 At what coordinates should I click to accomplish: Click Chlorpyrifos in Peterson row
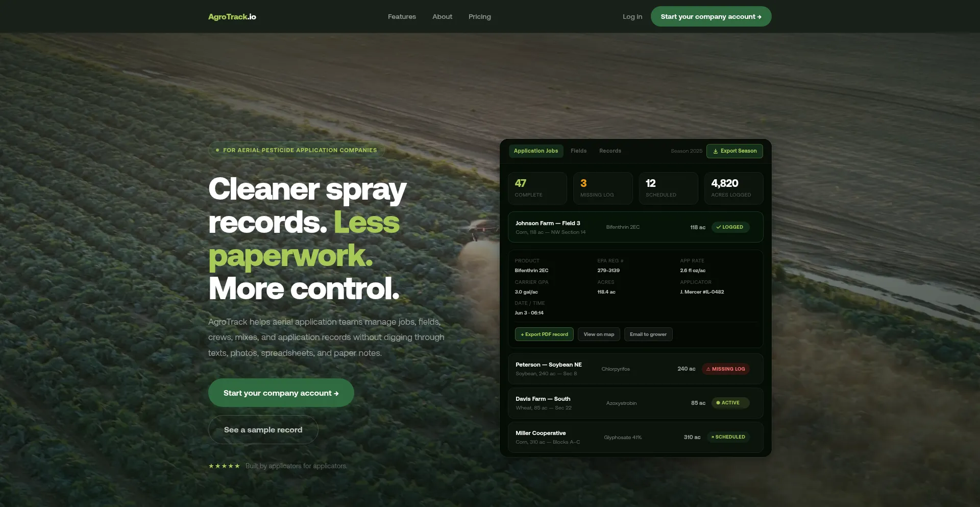point(616,369)
